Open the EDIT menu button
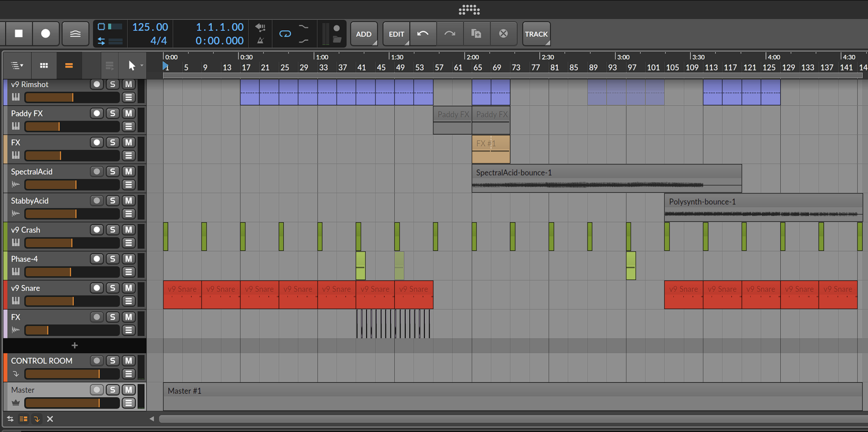This screenshot has width=868, height=432. (x=396, y=34)
